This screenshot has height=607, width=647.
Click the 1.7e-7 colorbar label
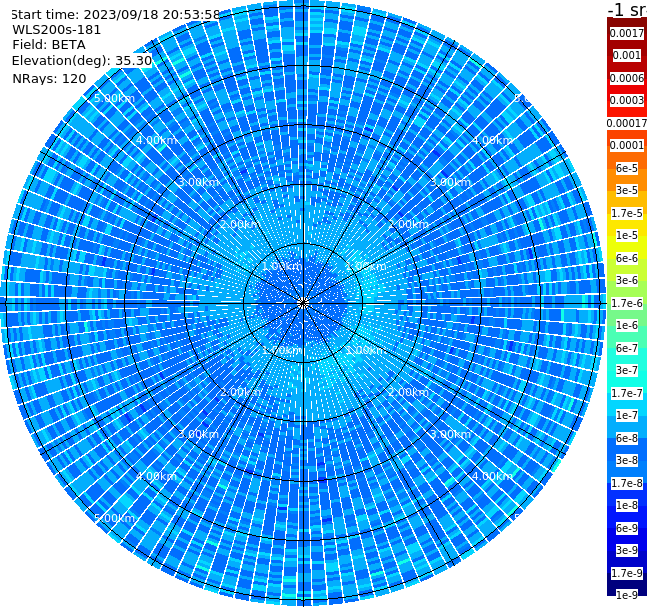(x=627, y=393)
